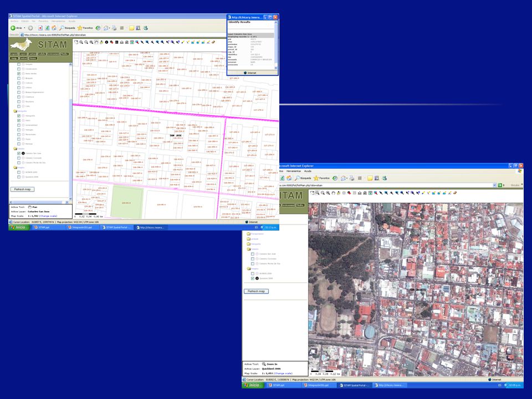Open Back button history dropdown arrow
Image resolution: width=532 pixels, height=399 pixels.
[24, 28]
